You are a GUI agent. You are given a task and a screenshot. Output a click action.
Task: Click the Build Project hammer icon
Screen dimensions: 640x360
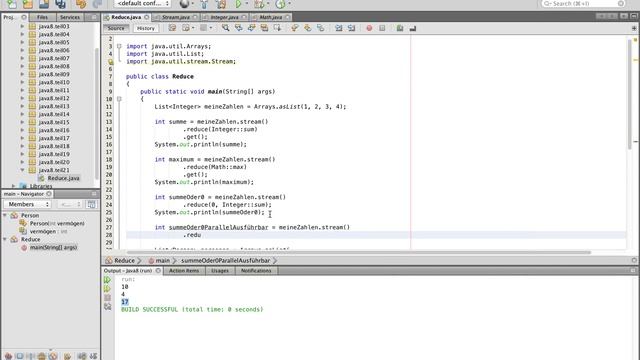click(x=204, y=4)
